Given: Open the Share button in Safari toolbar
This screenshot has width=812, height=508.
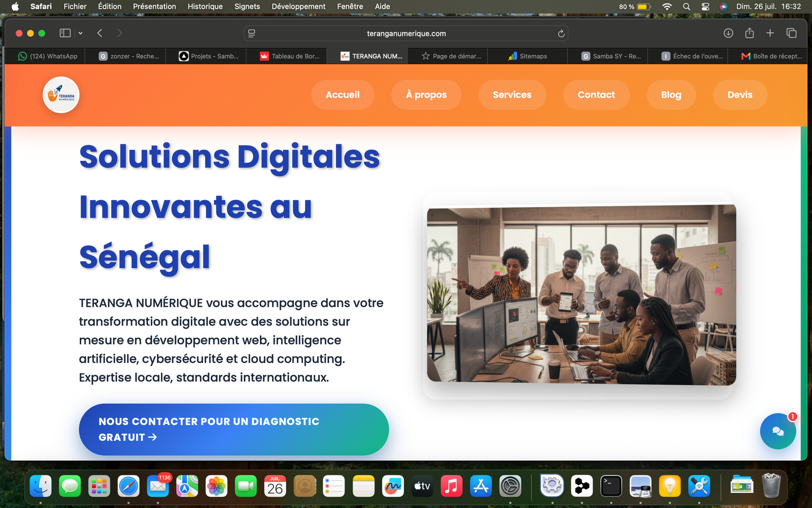Looking at the screenshot, I should pyautogui.click(x=750, y=33).
